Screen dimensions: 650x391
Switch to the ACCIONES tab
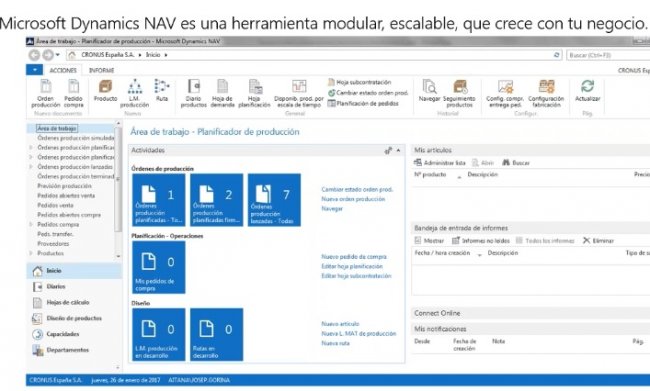(63, 70)
